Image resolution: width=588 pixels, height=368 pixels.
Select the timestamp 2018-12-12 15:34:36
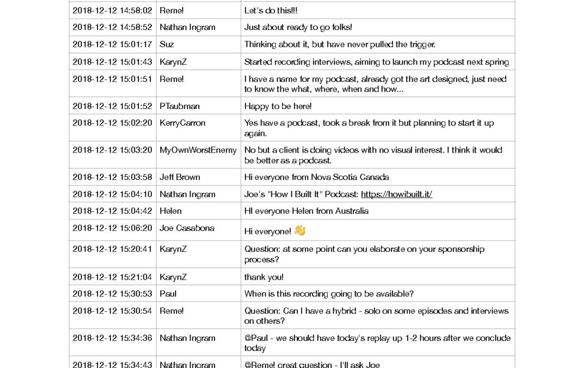pos(112,338)
